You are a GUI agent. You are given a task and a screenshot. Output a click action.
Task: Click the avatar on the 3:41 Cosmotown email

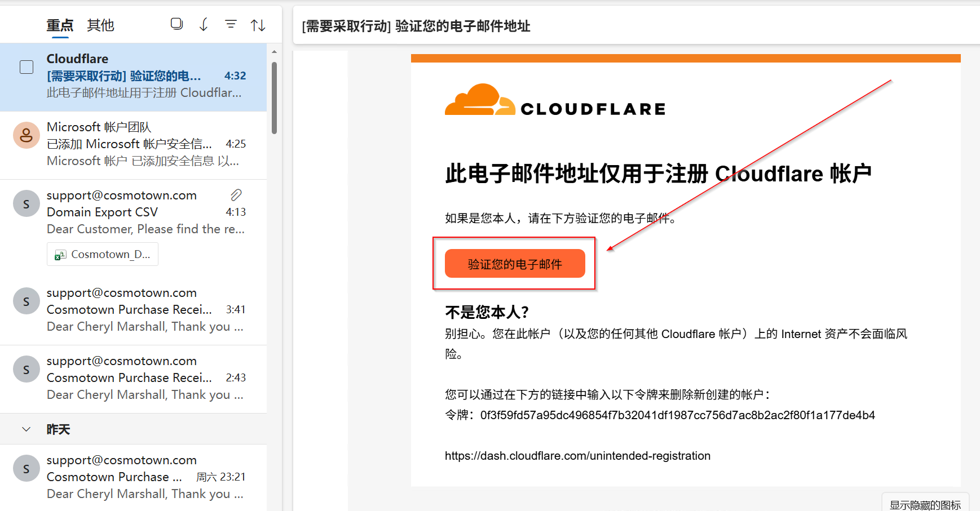pos(27,301)
